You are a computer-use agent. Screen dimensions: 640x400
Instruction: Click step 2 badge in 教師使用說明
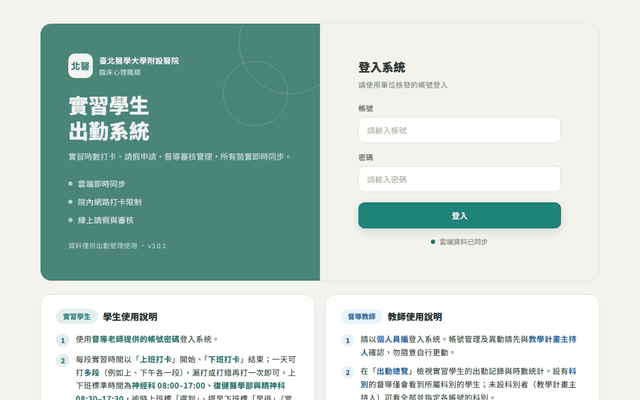[x=347, y=372]
